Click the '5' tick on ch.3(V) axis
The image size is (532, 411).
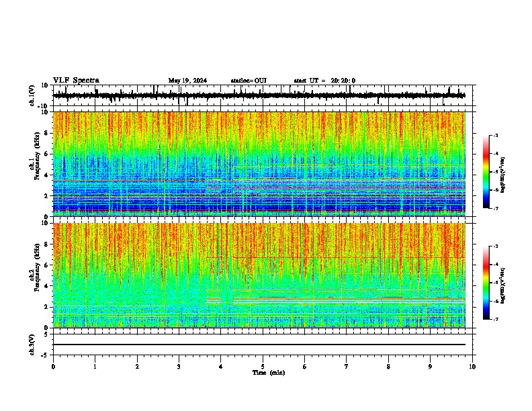(47, 334)
